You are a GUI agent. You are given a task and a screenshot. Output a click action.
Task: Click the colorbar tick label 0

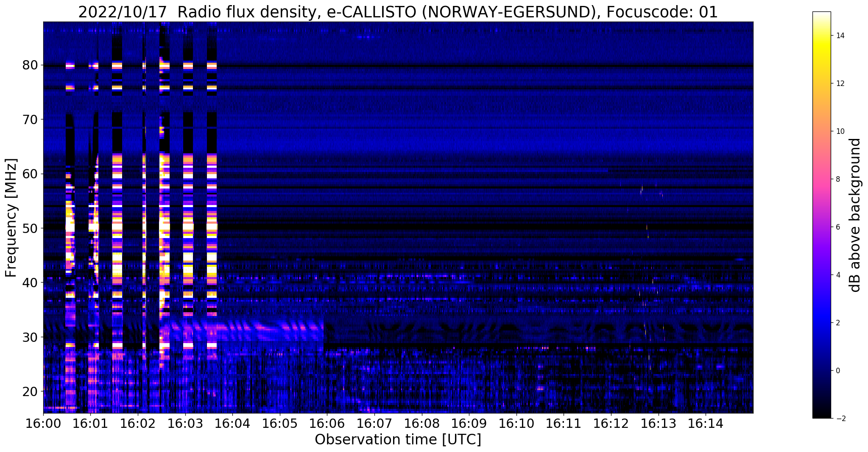tap(837, 371)
